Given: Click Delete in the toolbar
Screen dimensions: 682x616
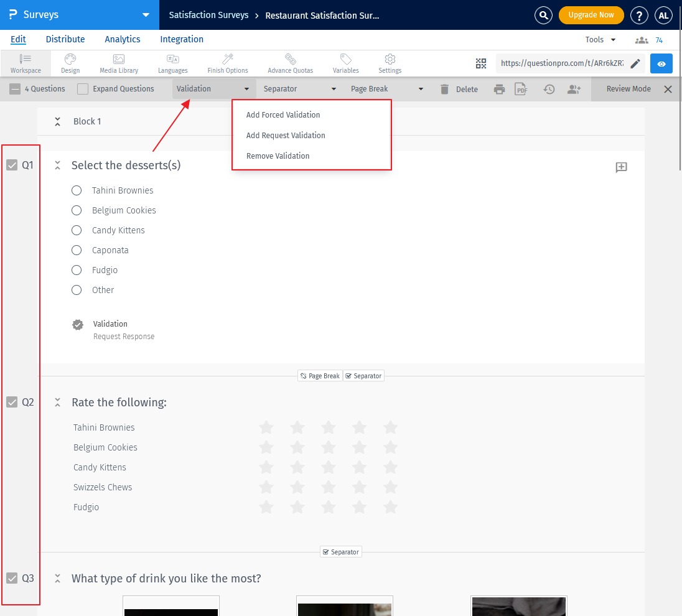Looking at the screenshot, I should 460,89.
